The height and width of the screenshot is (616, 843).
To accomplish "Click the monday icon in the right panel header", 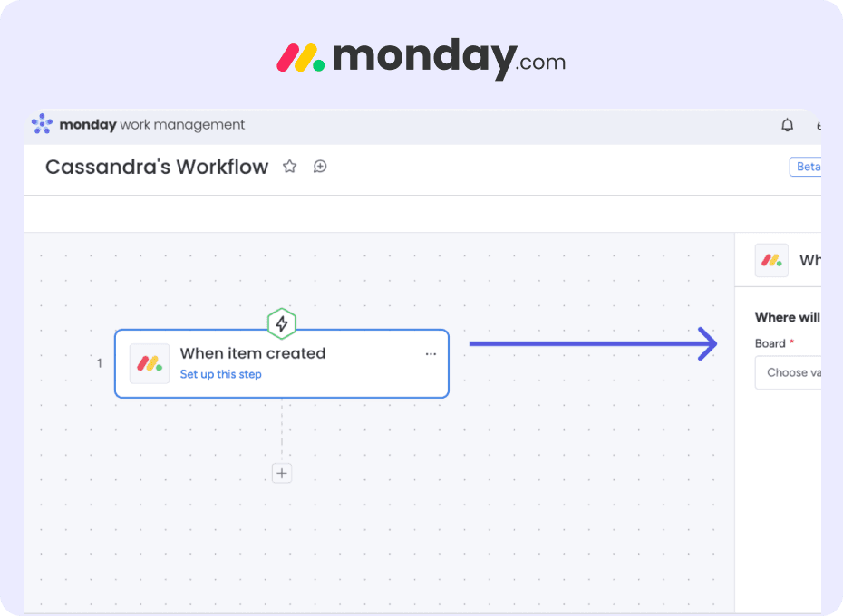I will (771, 260).
